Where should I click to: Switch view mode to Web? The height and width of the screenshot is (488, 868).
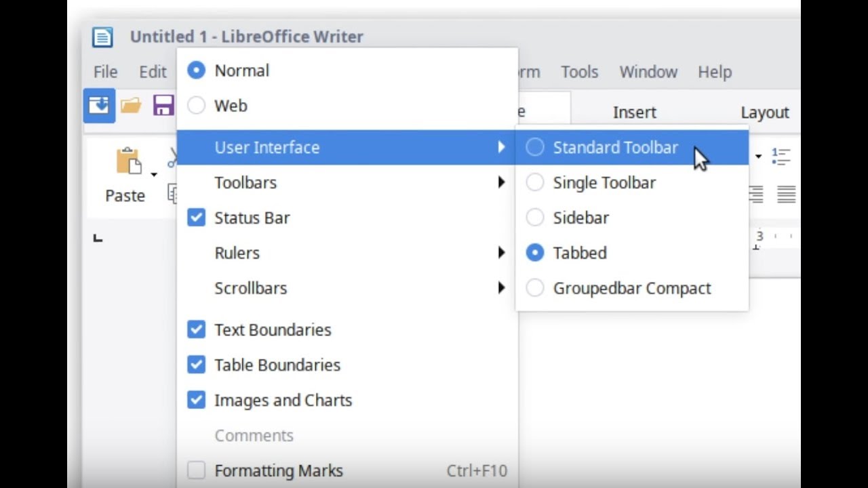coord(231,106)
